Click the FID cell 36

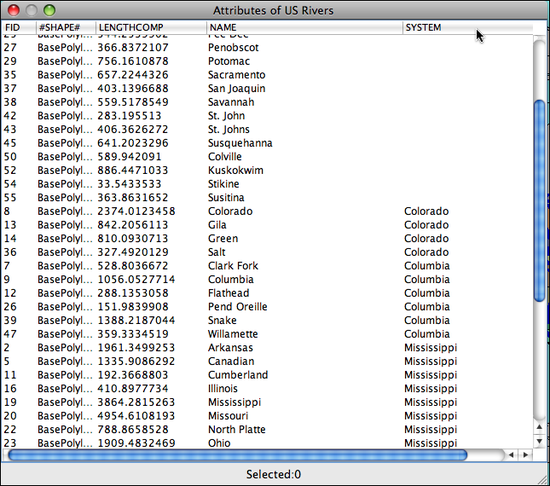[10, 252]
